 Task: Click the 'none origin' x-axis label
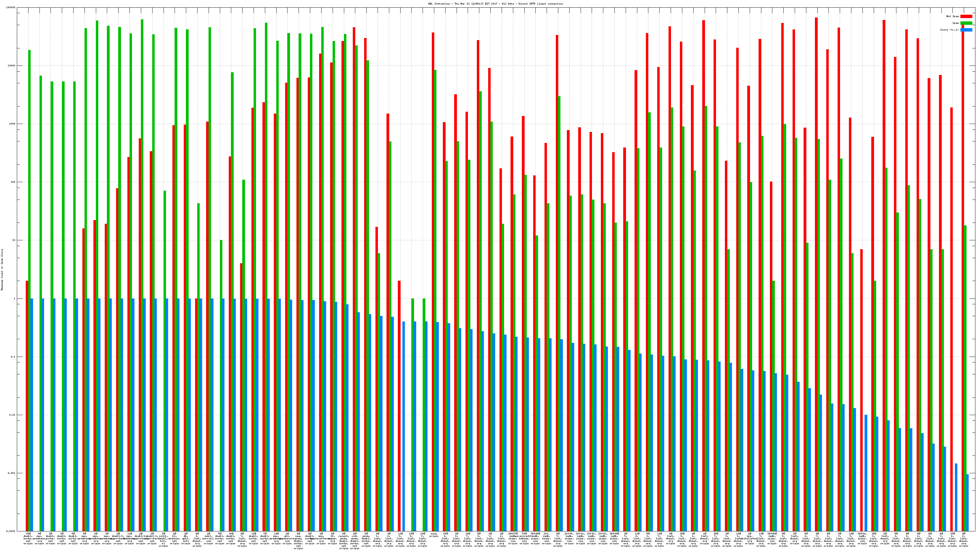tap(434, 535)
